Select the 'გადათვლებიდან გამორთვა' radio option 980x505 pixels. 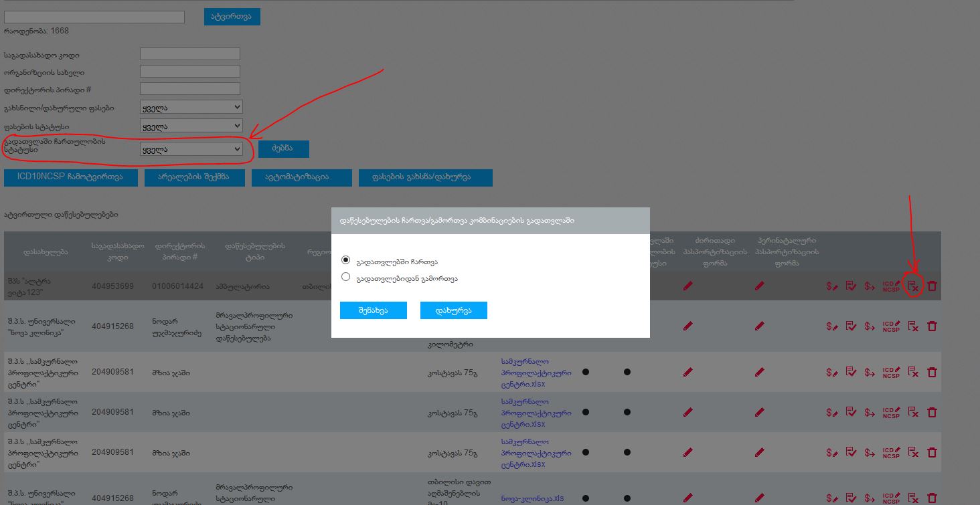tap(345, 277)
